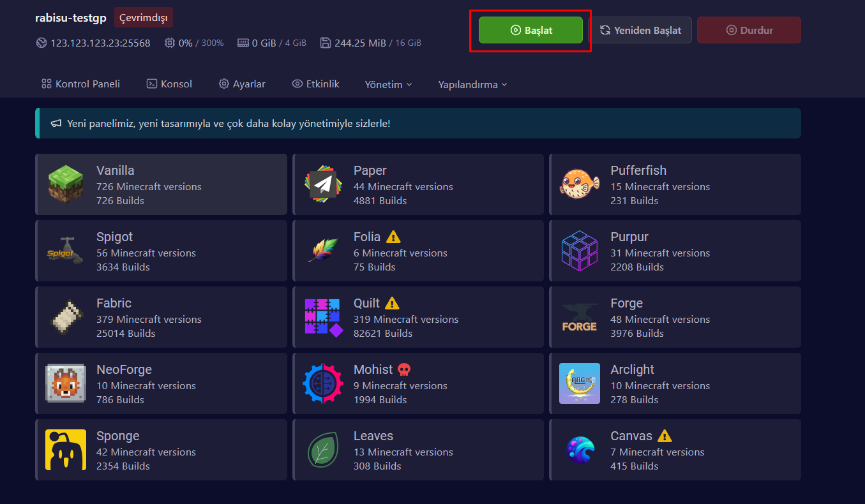Open the Quilt server type card
The image size is (865, 504).
[417, 317]
